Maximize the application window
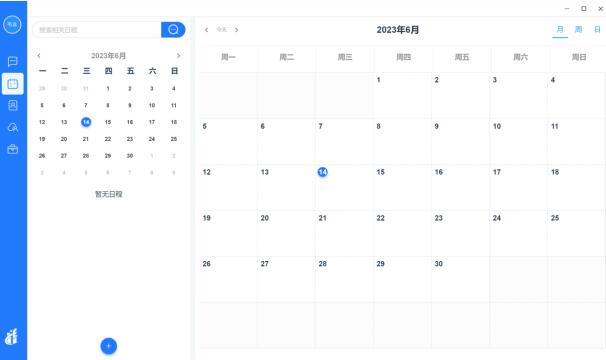 click(x=584, y=9)
